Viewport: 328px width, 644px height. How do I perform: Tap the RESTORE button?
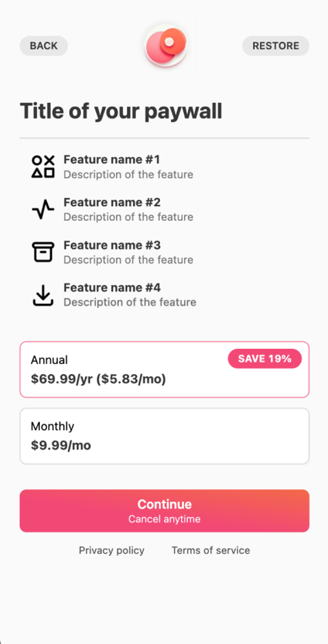tap(275, 46)
